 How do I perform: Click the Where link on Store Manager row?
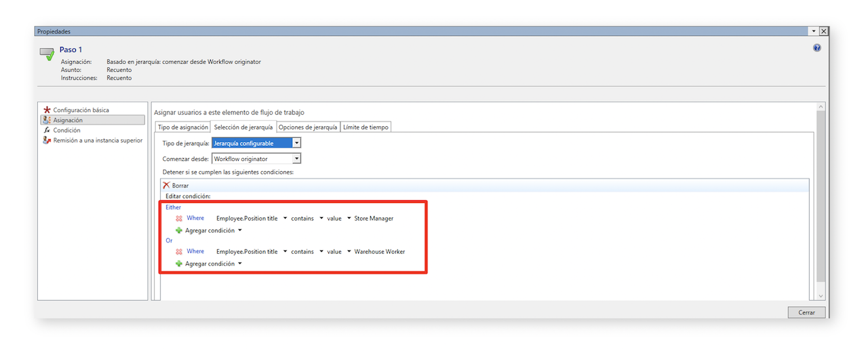click(195, 219)
